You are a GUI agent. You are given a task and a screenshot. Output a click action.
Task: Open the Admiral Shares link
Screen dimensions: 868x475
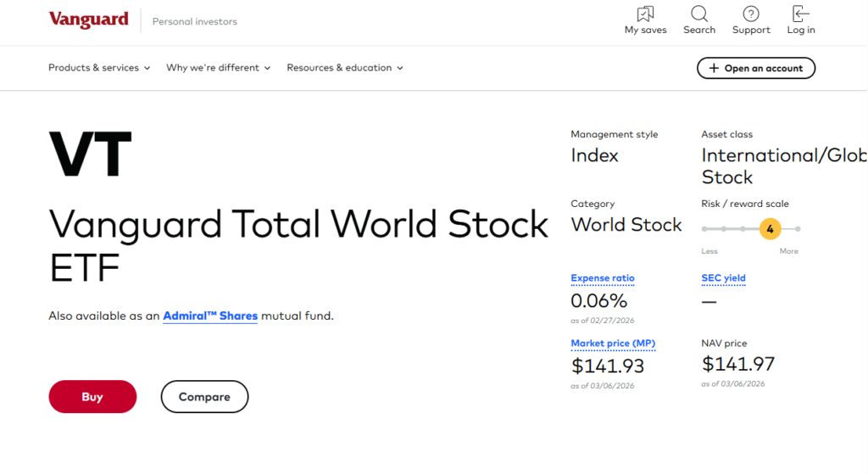tap(210, 316)
